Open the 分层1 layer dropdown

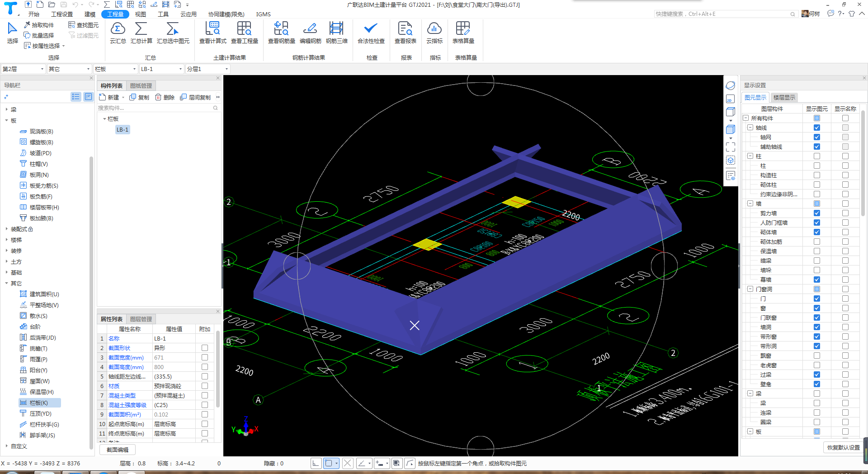(208, 69)
